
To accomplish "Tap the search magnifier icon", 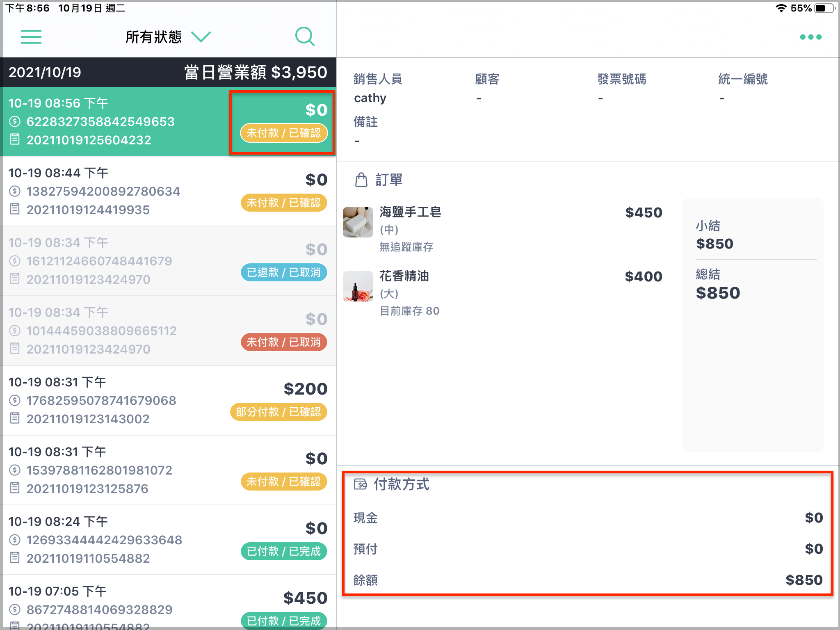I will click(305, 37).
